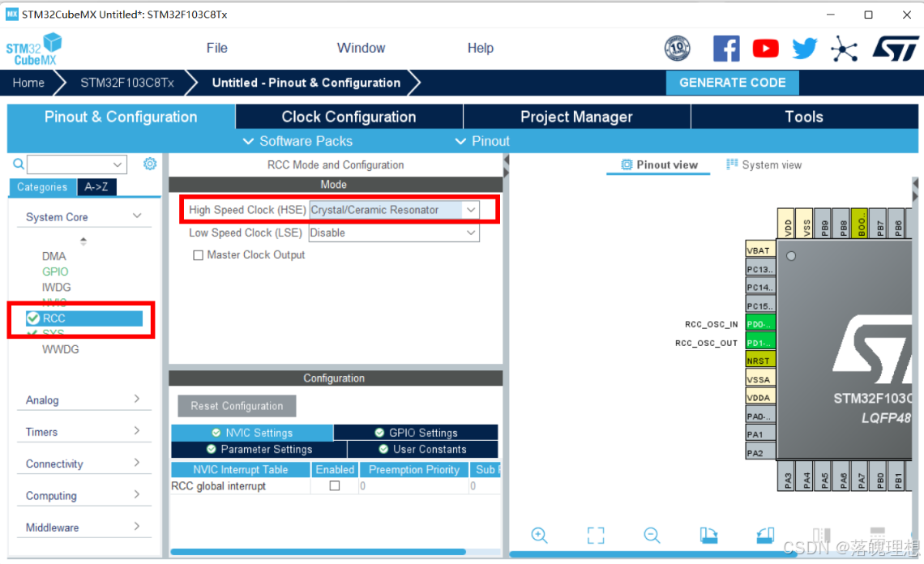Rotate the chip counter-clockwise icon
Image resolution: width=924 pixels, height=564 pixels.
pos(765,535)
